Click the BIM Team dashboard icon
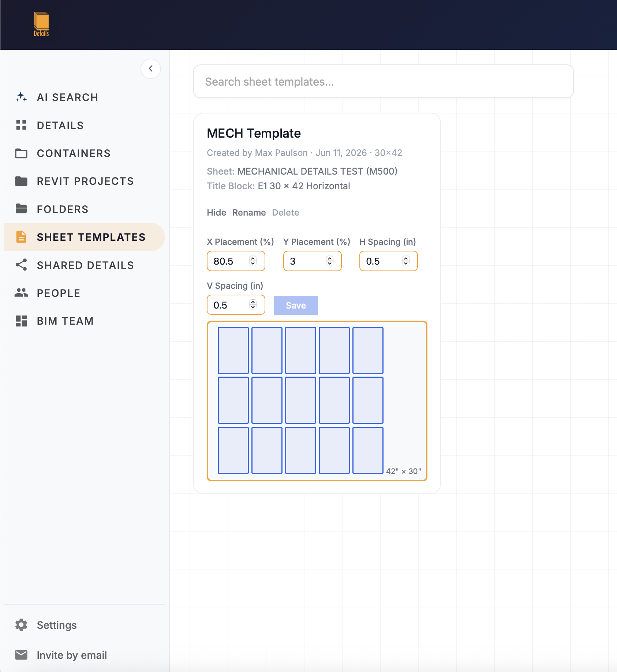Viewport: 617px width, 672px height. [x=21, y=321]
